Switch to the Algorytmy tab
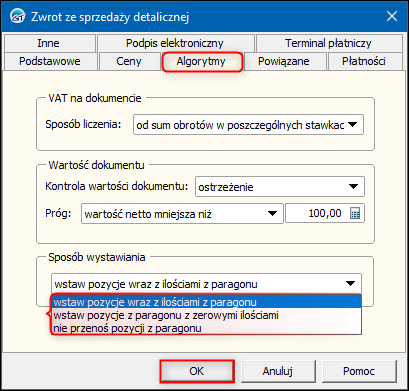The height and width of the screenshot is (391, 409). click(x=202, y=61)
